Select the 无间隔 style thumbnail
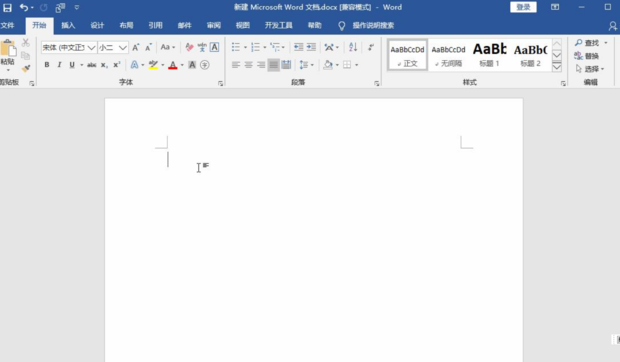 (448, 55)
